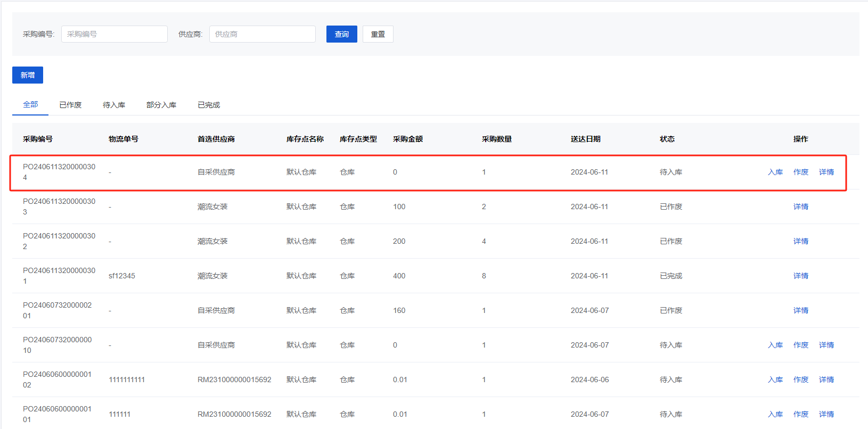Click the 状态 column header
This screenshot has width=868, height=429.
(667, 139)
